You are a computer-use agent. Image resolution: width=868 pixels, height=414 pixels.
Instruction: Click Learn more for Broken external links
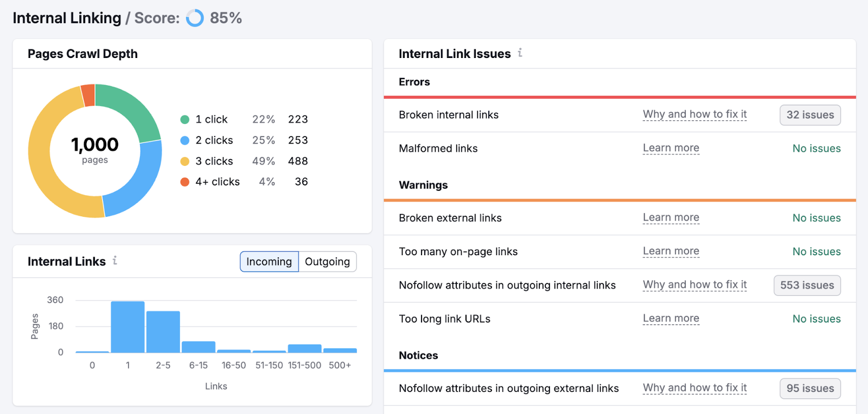pyautogui.click(x=671, y=217)
